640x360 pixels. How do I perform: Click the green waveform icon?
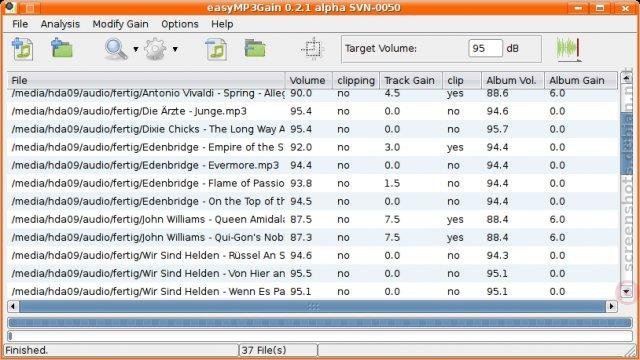pyautogui.click(x=569, y=49)
